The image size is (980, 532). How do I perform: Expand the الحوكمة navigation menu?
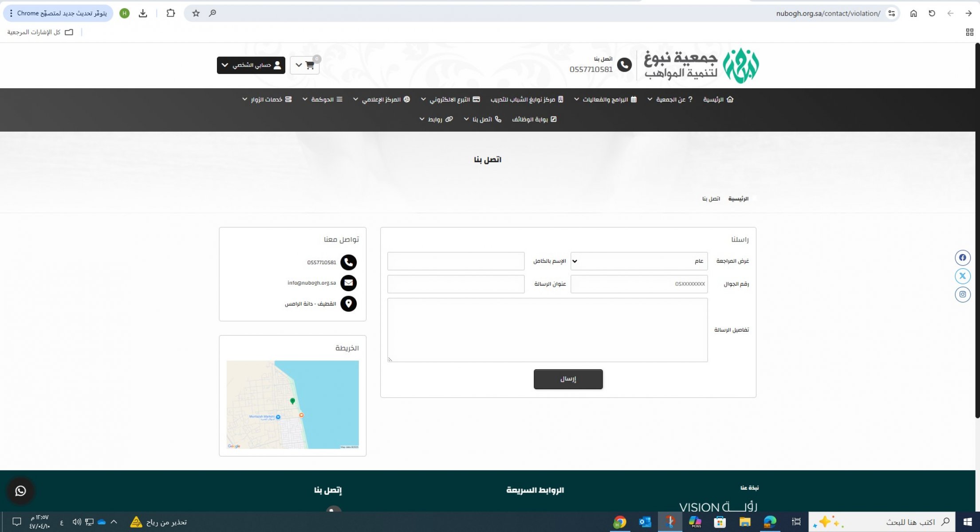point(323,99)
